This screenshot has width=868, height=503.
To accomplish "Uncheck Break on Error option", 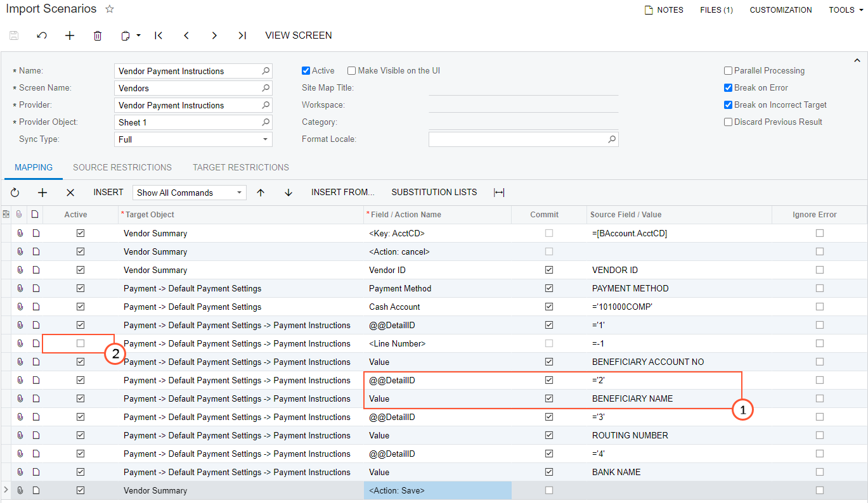I will click(729, 88).
